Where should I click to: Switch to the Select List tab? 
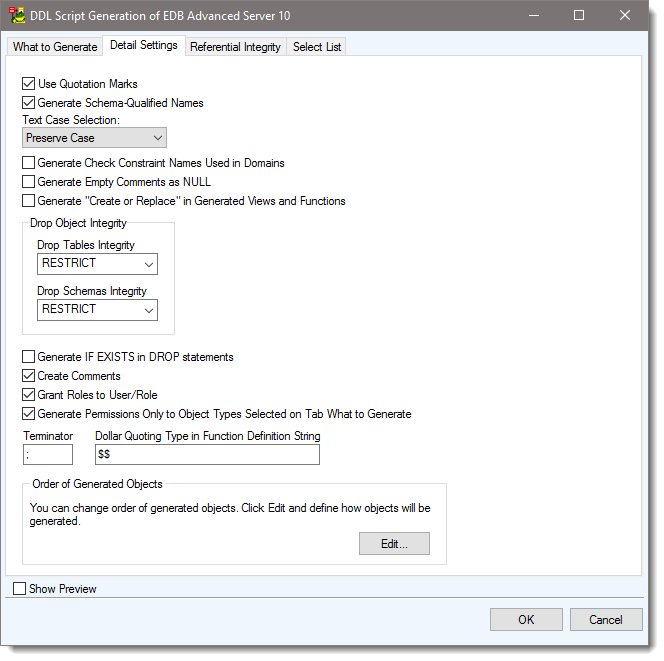317,47
